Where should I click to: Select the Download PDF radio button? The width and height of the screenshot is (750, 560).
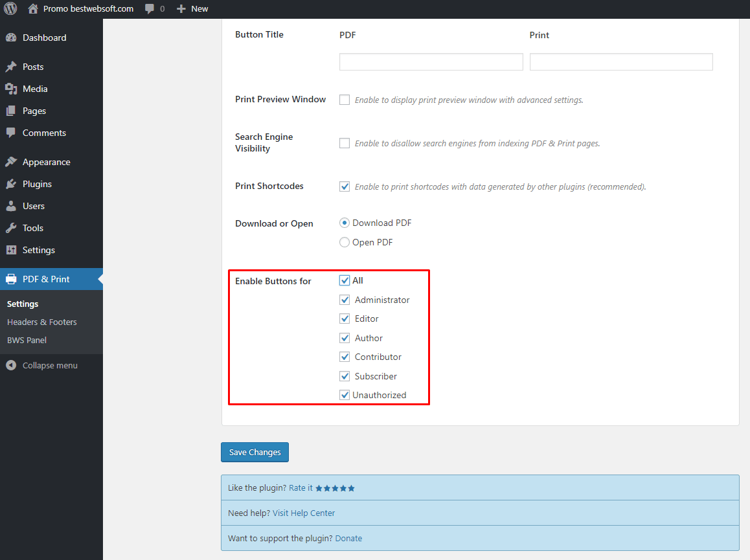(345, 223)
